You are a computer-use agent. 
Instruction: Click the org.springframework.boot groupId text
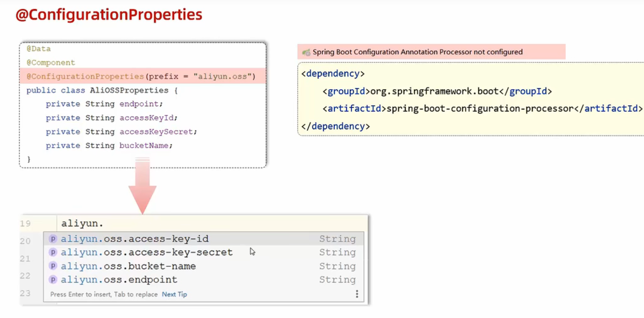(x=434, y=91)
